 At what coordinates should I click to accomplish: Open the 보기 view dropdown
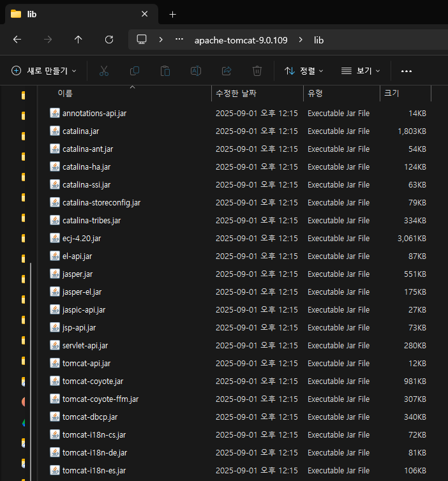(361, 71)
